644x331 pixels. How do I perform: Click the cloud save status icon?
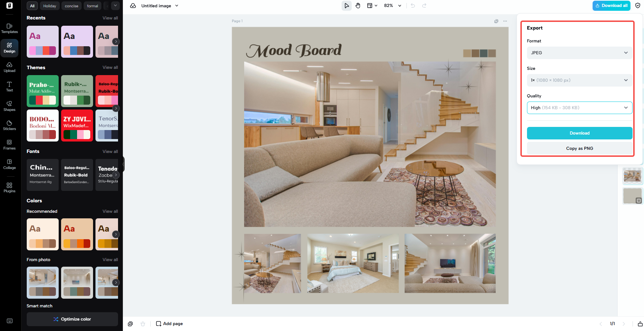tap(133, 6)
